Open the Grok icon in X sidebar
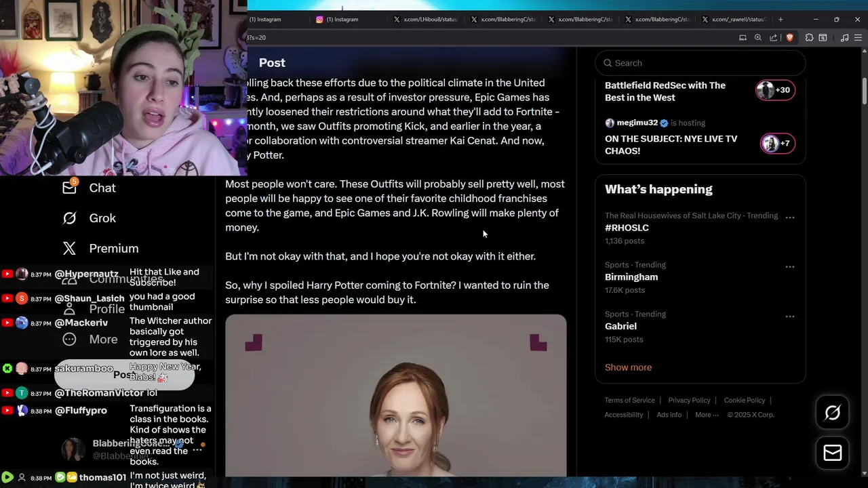Image resolution: width=868 pixels, height=488 pixels. [x=69, y=218]
